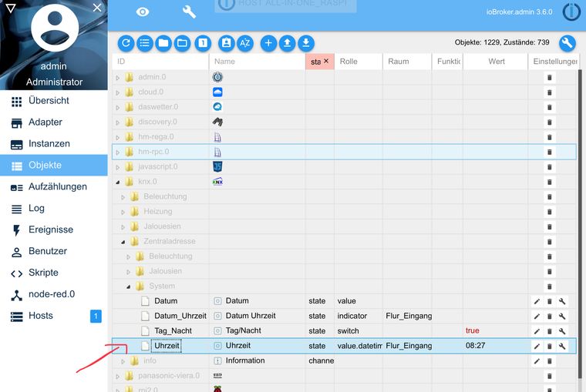
Task: Open the wrench settings next to object count
Action: (567, 43)
